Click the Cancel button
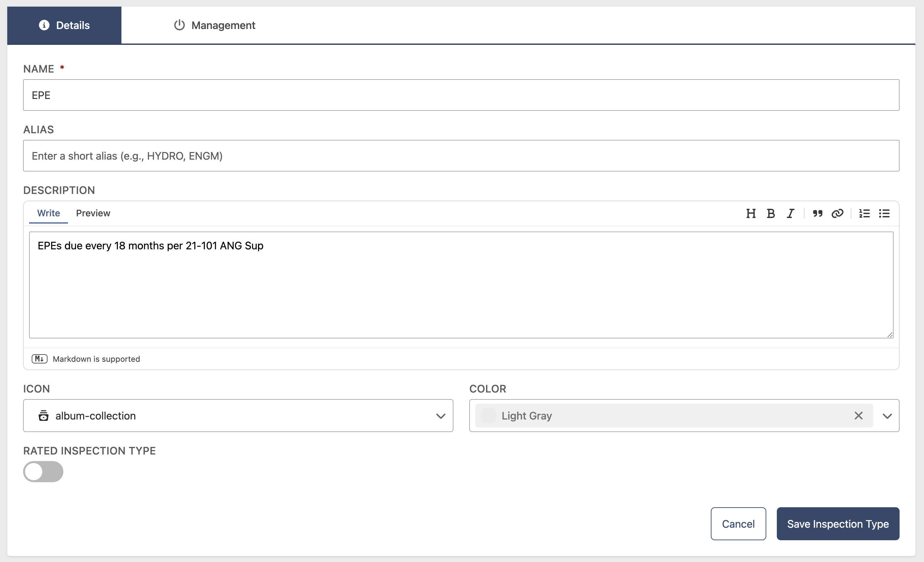This screenshot has height=562, width=924. pos(738,524)
